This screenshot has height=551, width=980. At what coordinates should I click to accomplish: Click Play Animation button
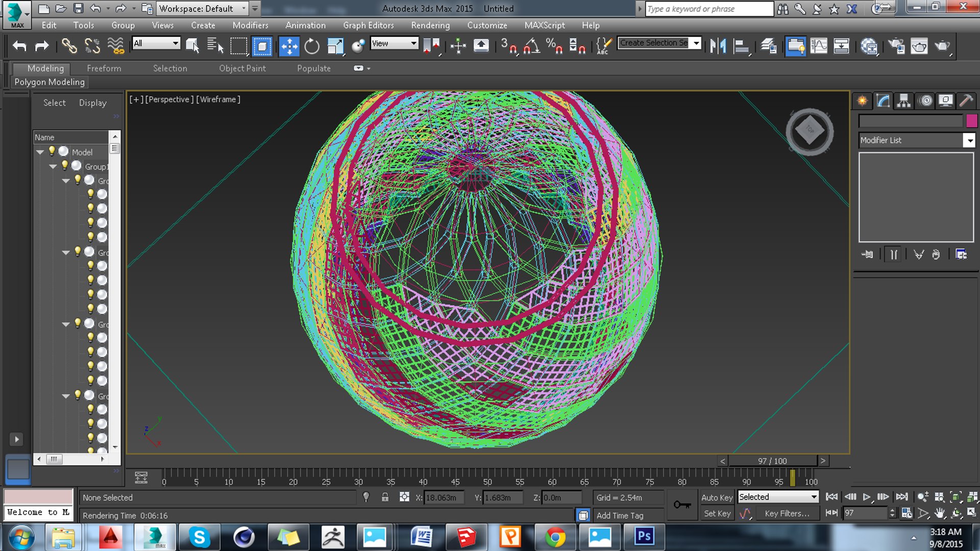click(x=867, y=497)
